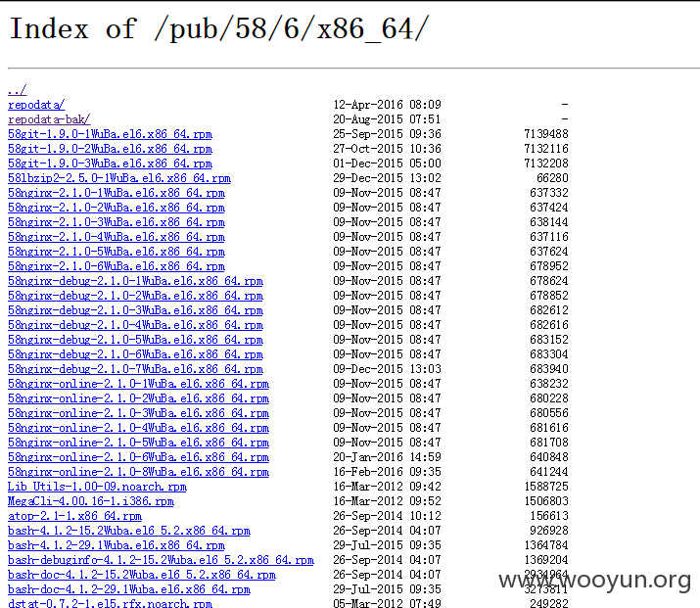Click the file size 1369204

click(x=546, y=560)
